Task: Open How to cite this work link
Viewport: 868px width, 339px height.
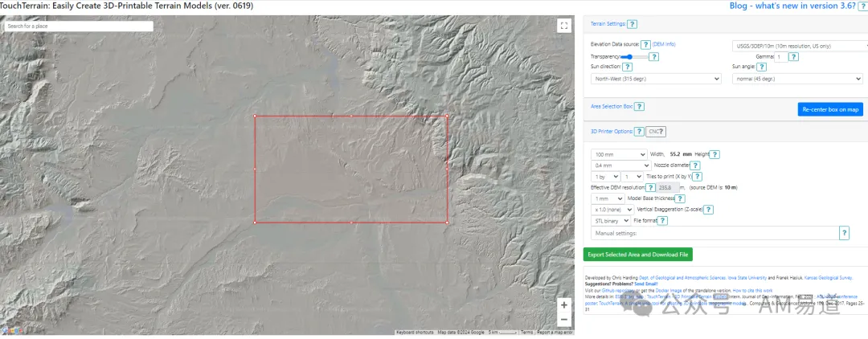Action: (x=753, y=290)
